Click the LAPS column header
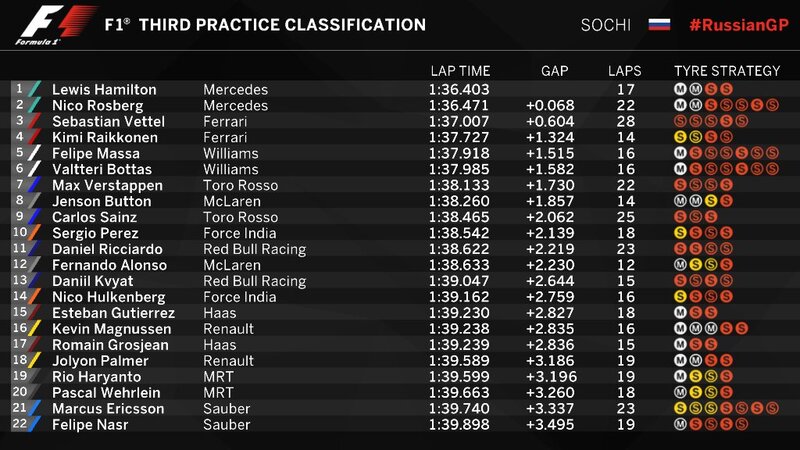The height and width of the screenshot is (450, 800). (624, 71)
